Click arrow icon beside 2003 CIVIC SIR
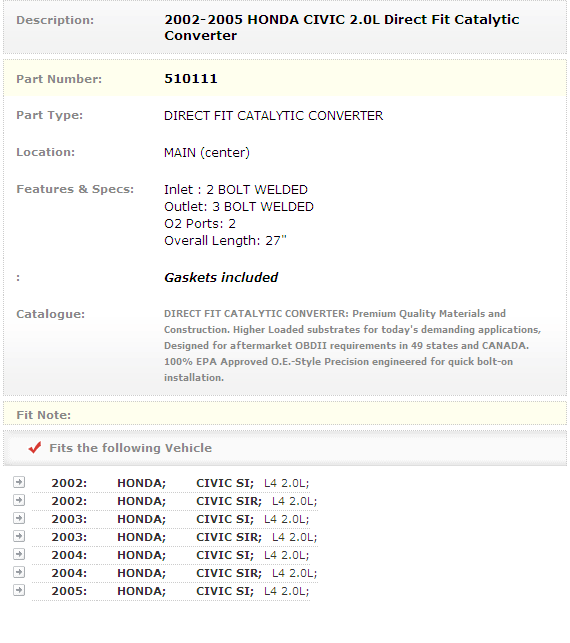The image size is (570, 643). [x=19, y=536]
